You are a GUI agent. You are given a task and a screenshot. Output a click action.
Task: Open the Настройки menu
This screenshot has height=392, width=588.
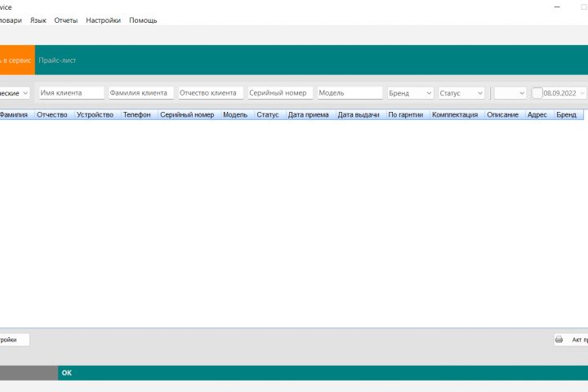[x=103, y=20]
